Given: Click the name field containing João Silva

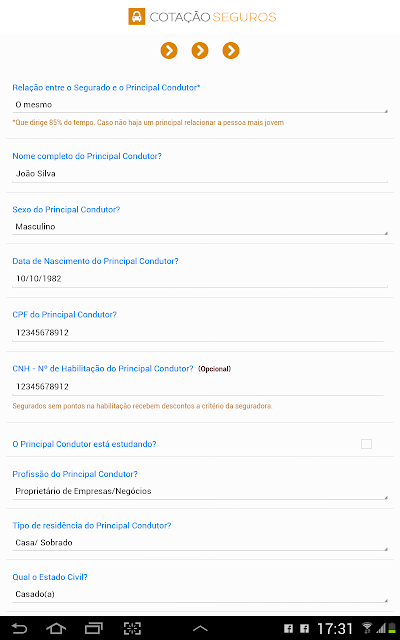Looking at the screenshot, I should click(200, 174).
